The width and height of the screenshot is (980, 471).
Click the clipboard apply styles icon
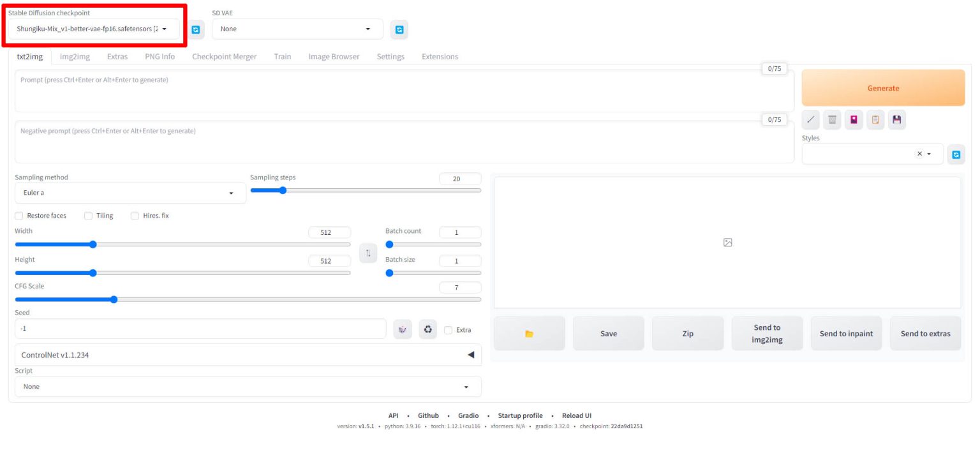click(x=875, y=119)
